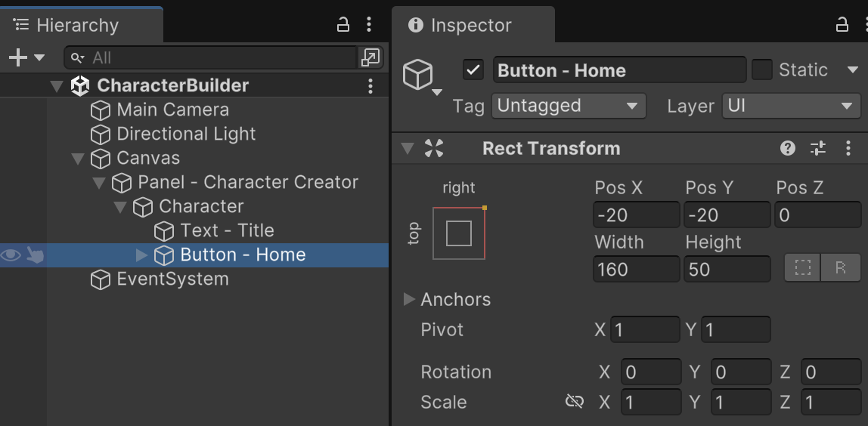Open the Layer dropdown showing UI
This screenshot has height=426, width=868.
point(791,106)
